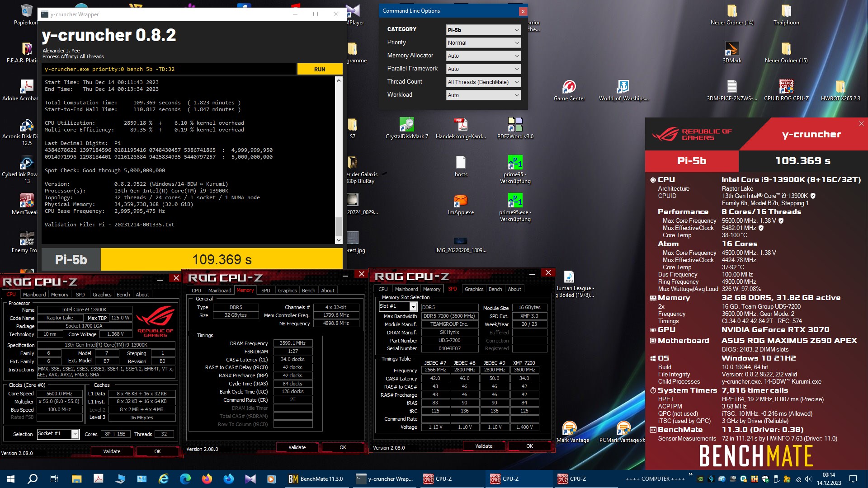The image size is (868, 488).
Task: Click the BenchMate 11.3.0 taskbar button
Action: 316,479
